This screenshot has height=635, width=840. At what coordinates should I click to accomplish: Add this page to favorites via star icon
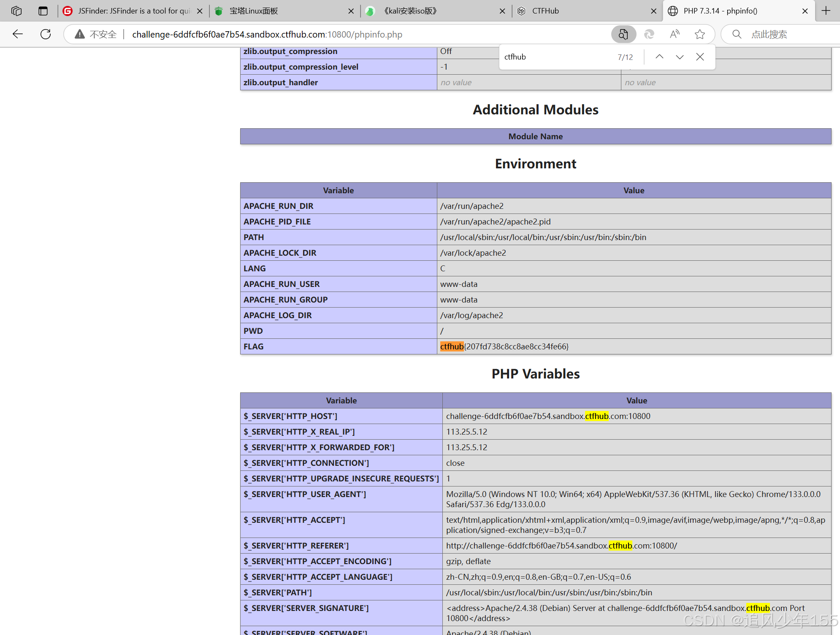pyautogui.click(x=700, y=34)
